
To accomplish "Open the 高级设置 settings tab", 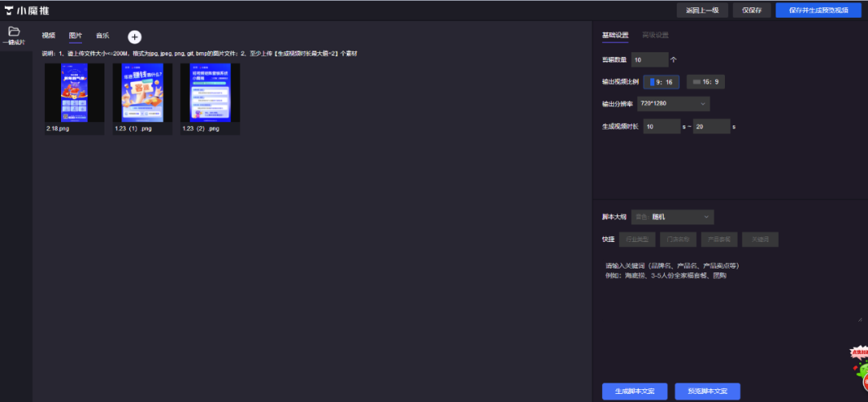I will tap(655, 35).
